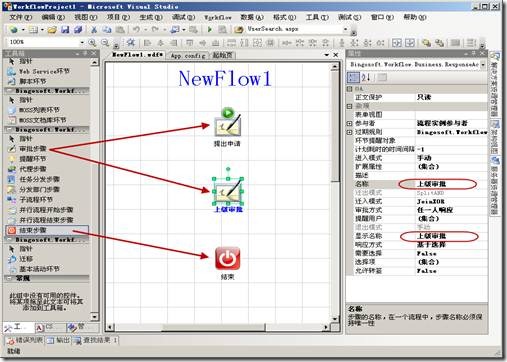Select the 脚本环节 toolbox item
Screen dimensions: 507x362
point(28,81)
